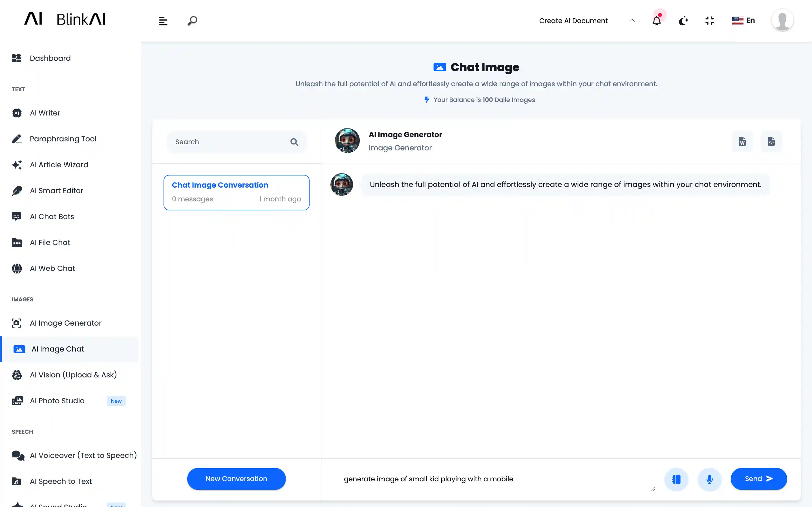The height and width of the screenshot is (507, 812).
Task: Open the En language selector
Action: (743, 21)
